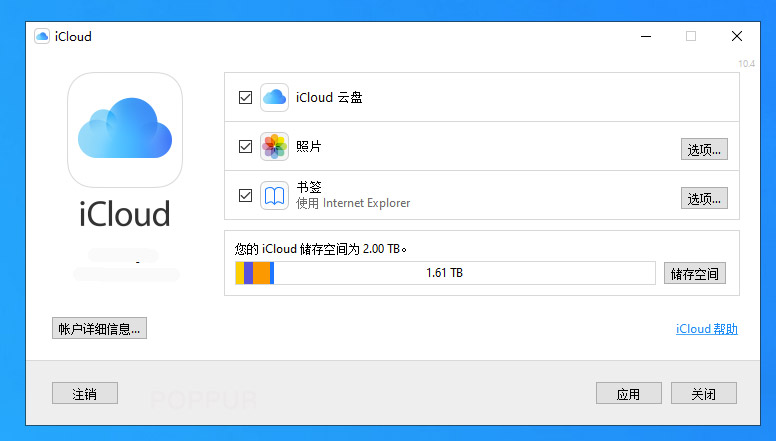Click the version number 10.4
This screenshot has width=776, height=441.
coord(746,64)
